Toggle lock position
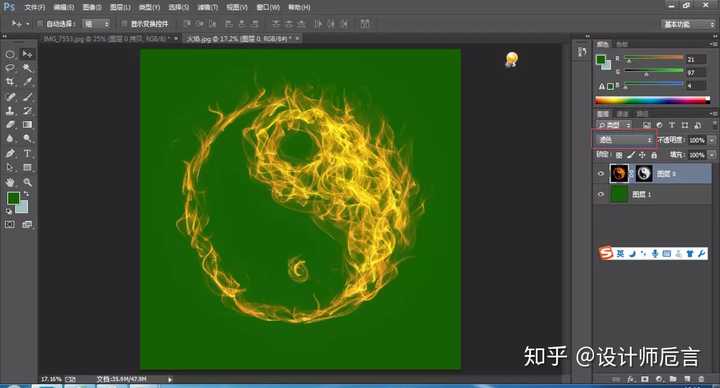Image resolution: width=720 pixels, height=388 pixels. coord(642,155)
